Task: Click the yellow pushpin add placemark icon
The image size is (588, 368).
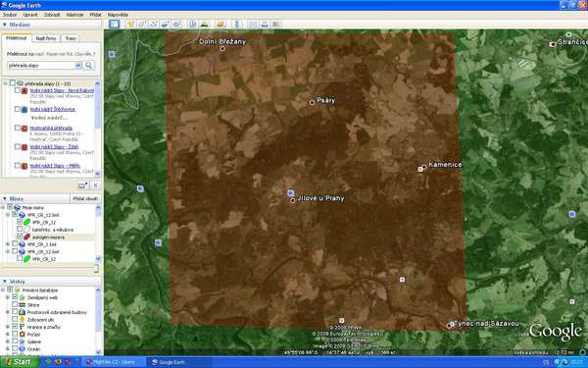Action: (130, 24)
